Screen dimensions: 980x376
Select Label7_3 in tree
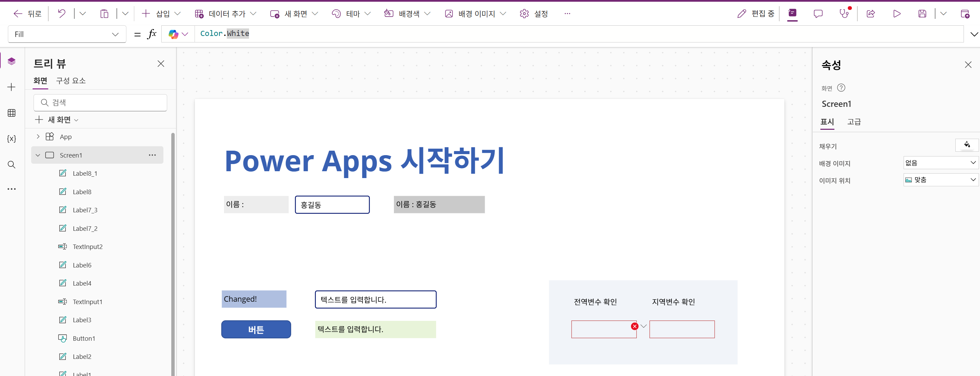(85, 210)
